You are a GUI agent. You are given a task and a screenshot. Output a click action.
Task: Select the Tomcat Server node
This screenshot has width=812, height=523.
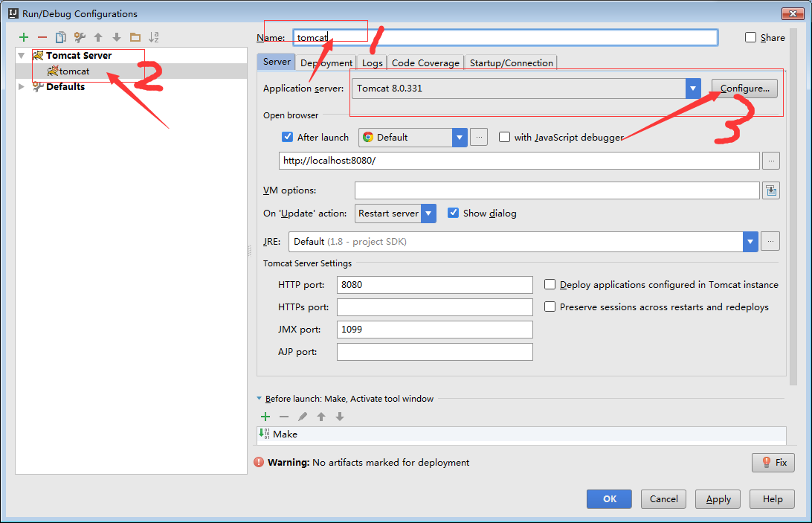point(78,56)
